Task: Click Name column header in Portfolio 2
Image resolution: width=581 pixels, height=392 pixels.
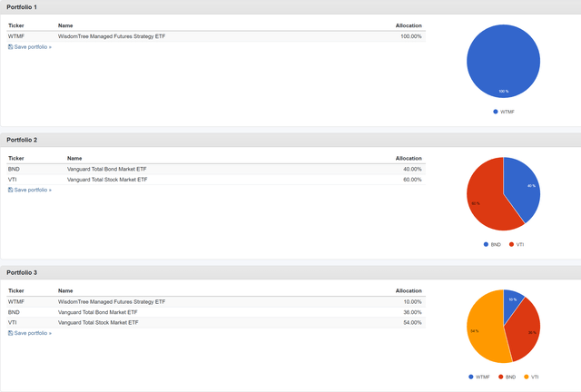Action: (74, 158)
